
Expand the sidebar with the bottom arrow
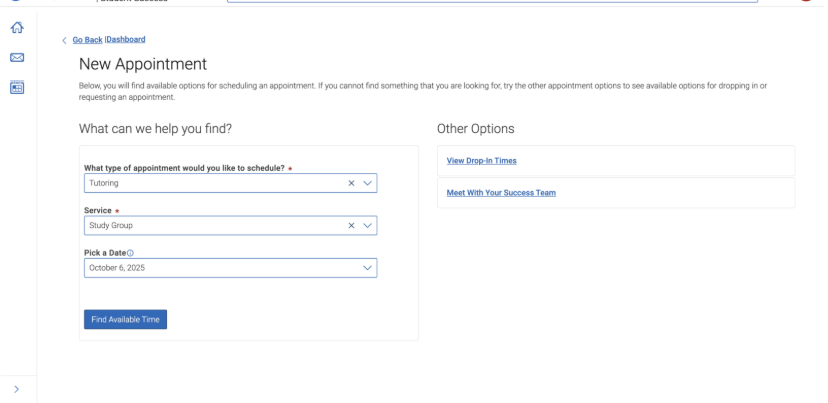(16, 388)
